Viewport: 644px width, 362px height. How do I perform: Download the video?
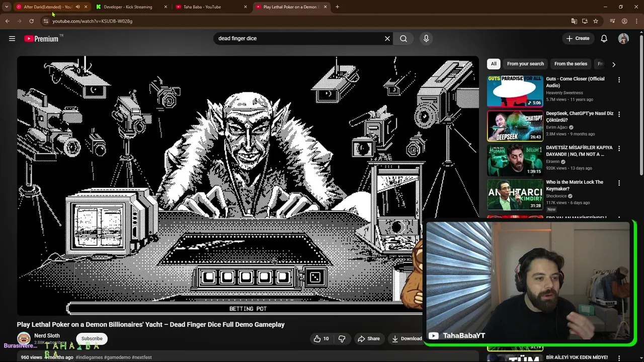(407, 338)
